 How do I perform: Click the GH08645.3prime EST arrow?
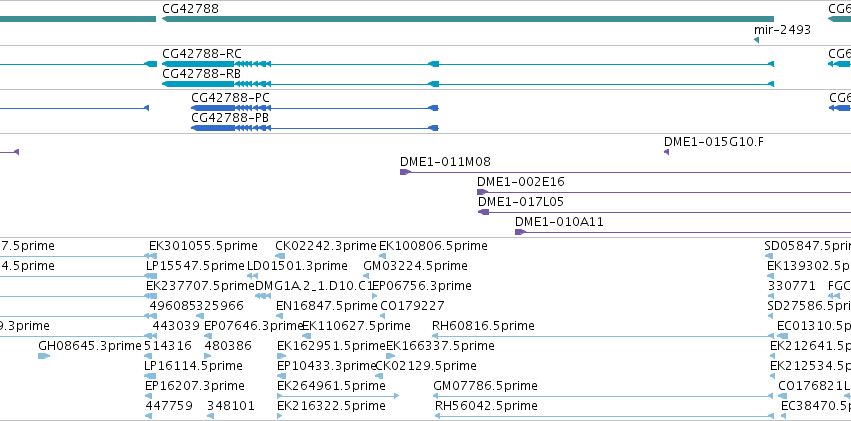coord(44,356)
